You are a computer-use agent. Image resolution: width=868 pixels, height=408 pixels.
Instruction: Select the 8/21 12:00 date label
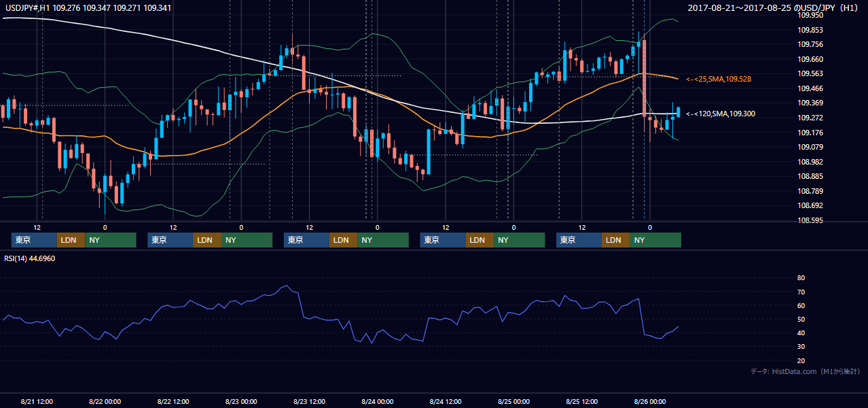[x=37, y=402]
